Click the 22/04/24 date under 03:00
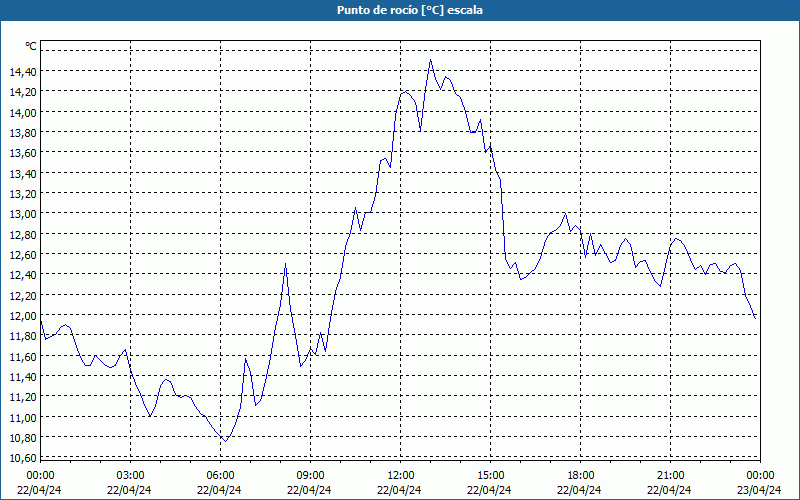 [x=129, y=490]
